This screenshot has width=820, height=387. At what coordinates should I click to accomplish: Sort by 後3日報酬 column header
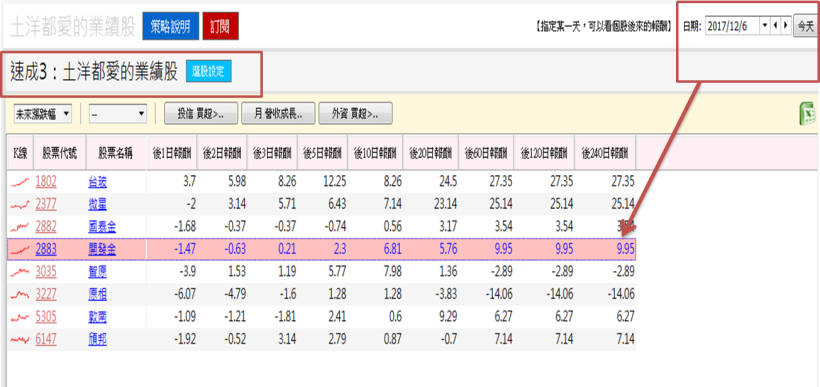[272, 153]
